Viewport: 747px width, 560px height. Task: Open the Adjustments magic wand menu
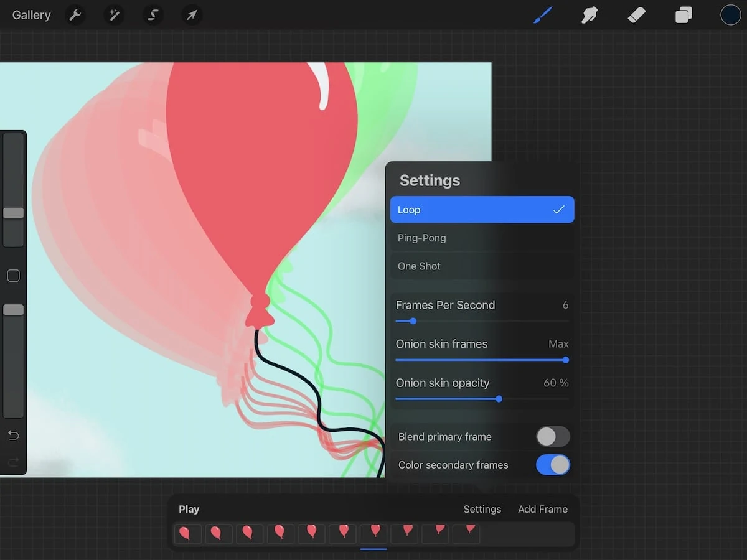pyautogui.click(x=114, y=15)
